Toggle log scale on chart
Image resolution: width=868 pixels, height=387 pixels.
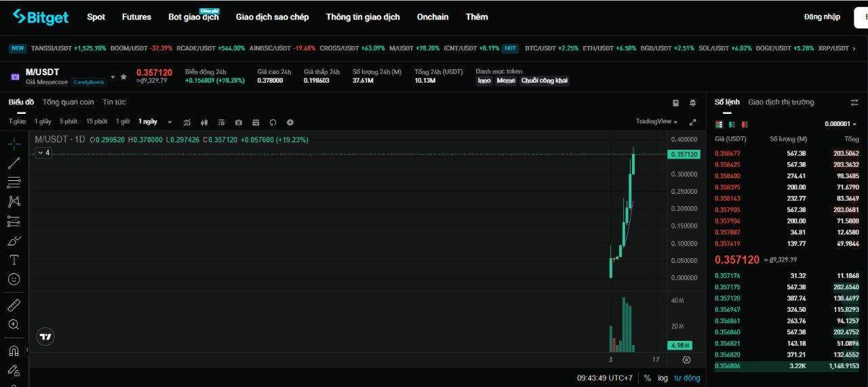tap(663, 378)
